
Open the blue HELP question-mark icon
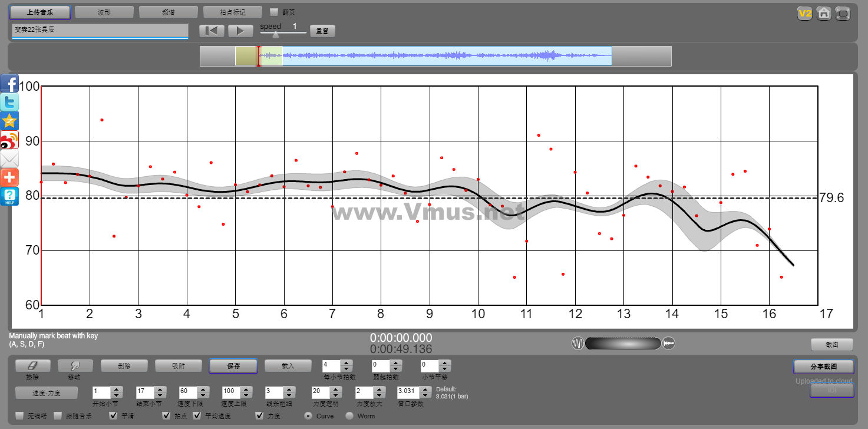[9, 196]
